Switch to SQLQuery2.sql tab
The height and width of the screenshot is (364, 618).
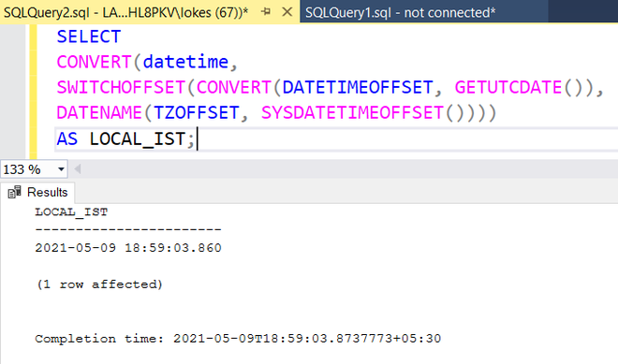(x=126, y=12)
